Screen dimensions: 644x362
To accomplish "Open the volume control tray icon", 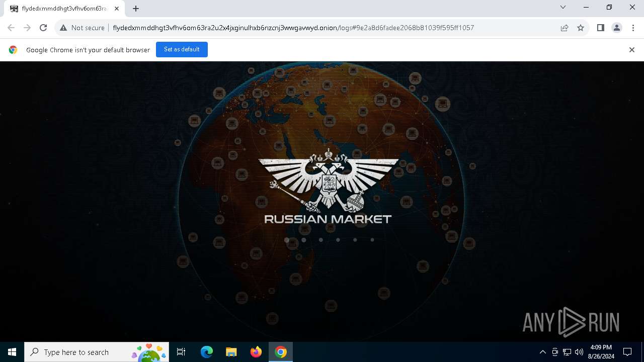I will click(579, 352).
